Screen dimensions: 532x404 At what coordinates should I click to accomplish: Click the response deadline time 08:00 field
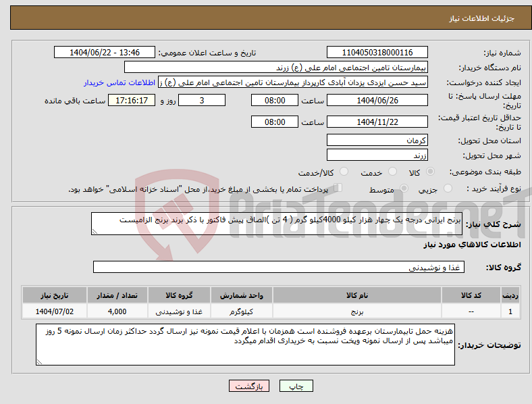tap(275, 100)
